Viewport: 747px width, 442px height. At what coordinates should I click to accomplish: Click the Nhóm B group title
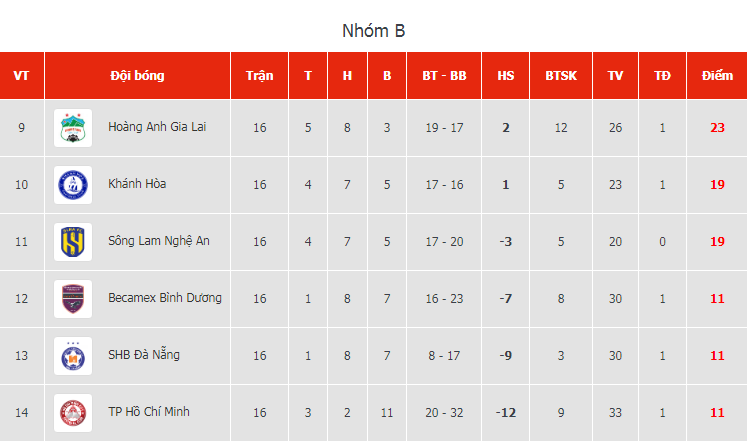(374, 31)
